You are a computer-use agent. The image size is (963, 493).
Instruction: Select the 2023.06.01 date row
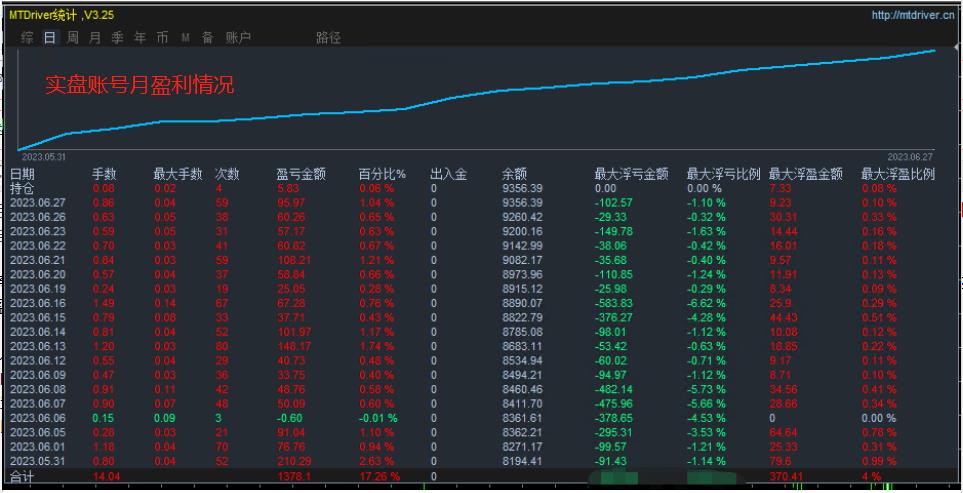tap(37, 447)
